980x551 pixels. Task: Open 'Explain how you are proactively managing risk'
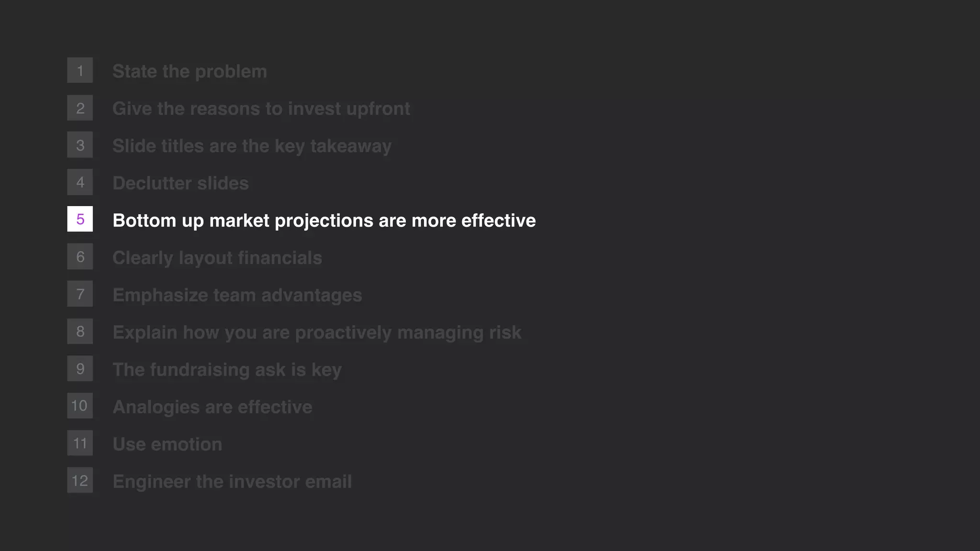317,332
